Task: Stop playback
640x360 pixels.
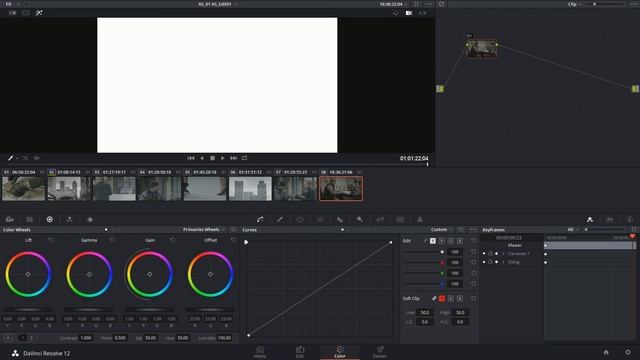Action: pyautogui.click(x=212, y=158)
